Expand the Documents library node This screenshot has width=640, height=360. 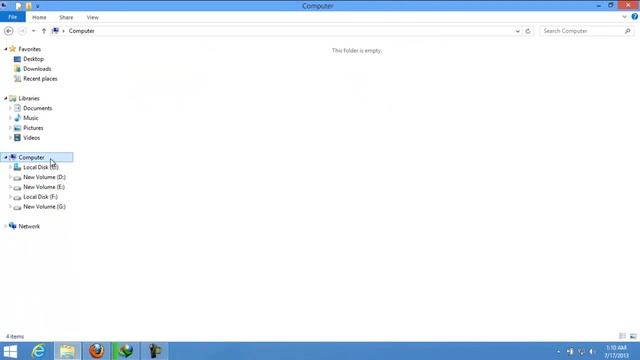point(10,108)
